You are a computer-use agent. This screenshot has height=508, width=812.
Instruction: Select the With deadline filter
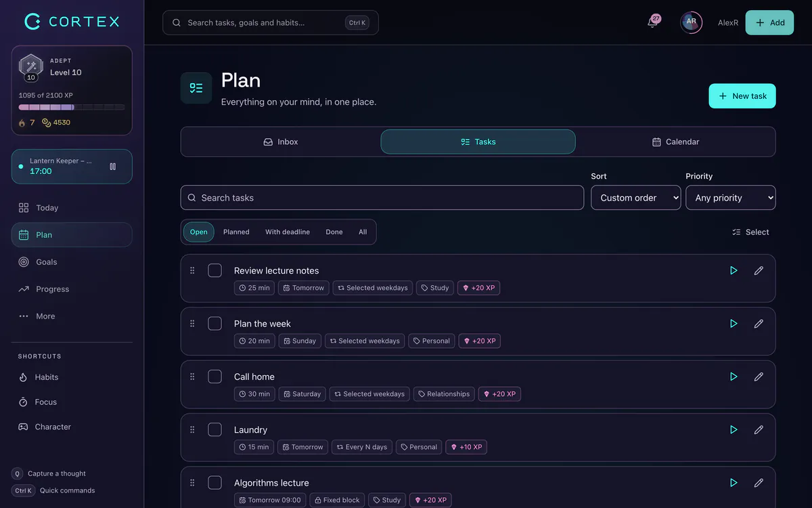pos(288,232)
